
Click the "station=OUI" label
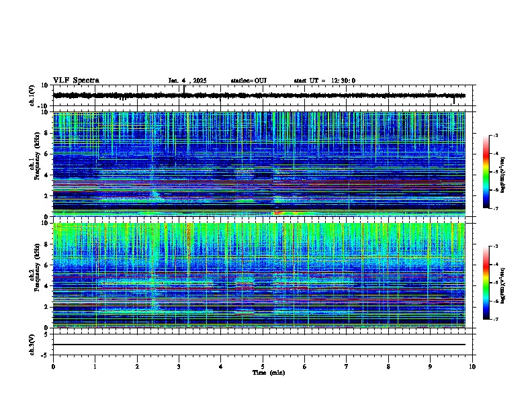coord(249,81)
